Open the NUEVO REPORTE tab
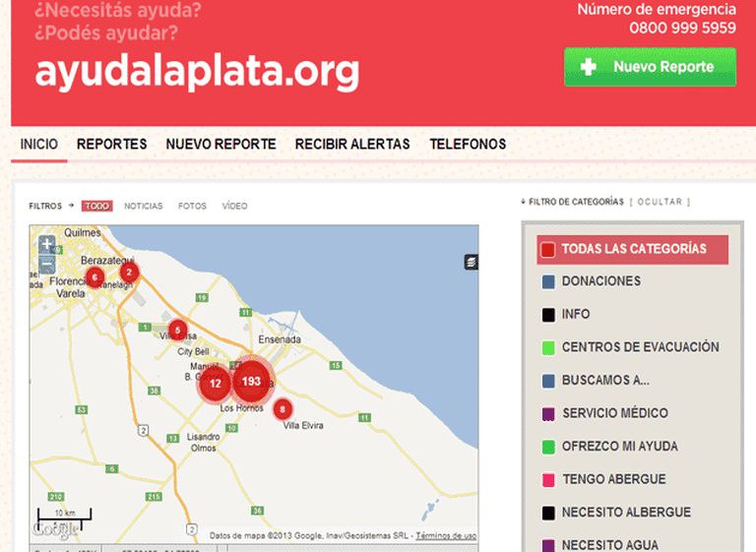The width and height of the screenshot is (756, 552). [x=220, y=144]
